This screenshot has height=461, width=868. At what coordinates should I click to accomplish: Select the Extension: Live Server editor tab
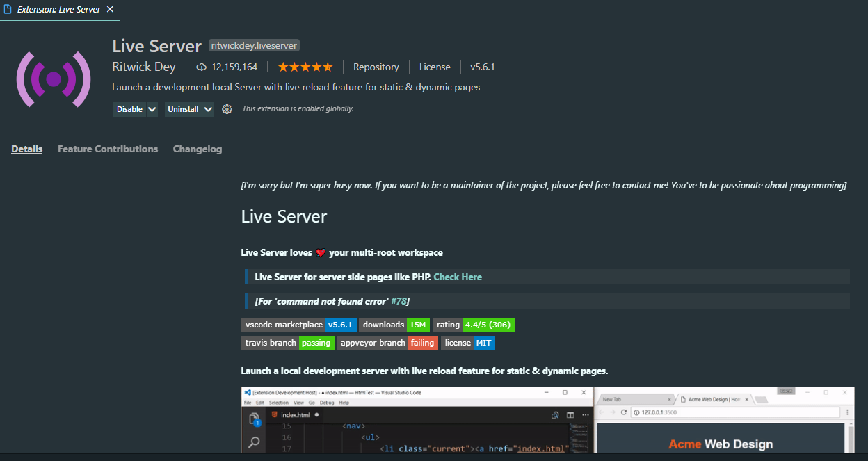coord(58,10)
